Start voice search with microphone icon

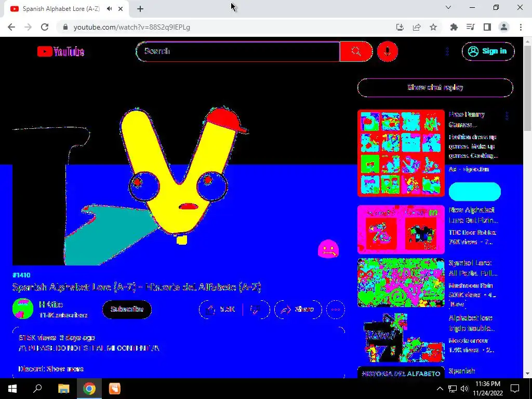388,51
